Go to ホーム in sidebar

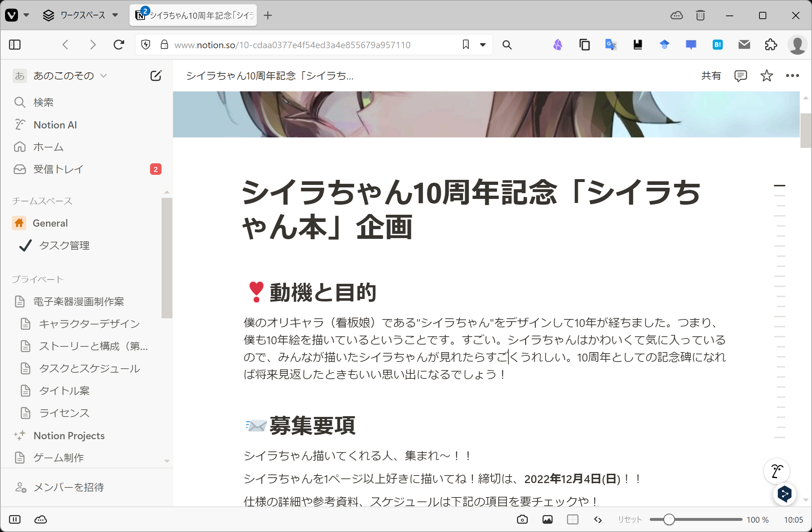click(x=86, y=147)
